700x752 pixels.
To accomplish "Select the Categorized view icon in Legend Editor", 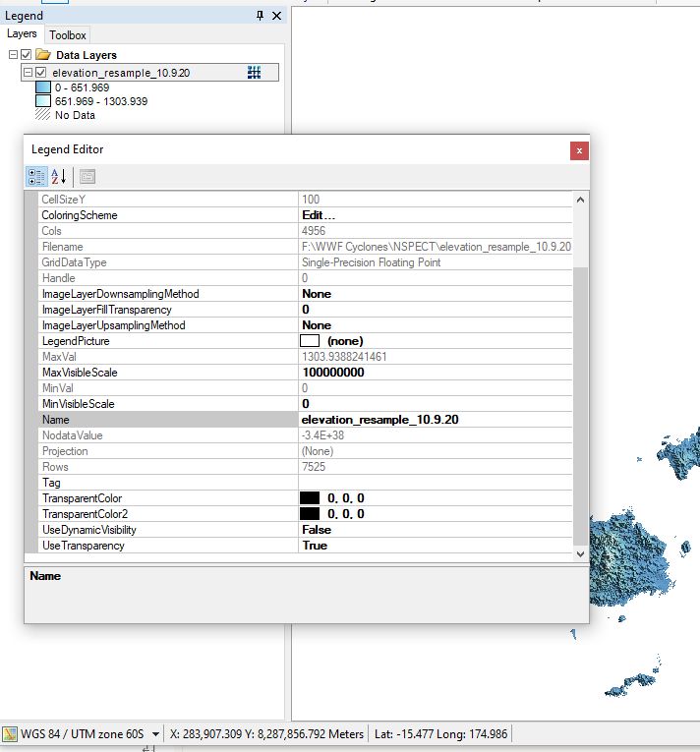I will click(36, 177).
